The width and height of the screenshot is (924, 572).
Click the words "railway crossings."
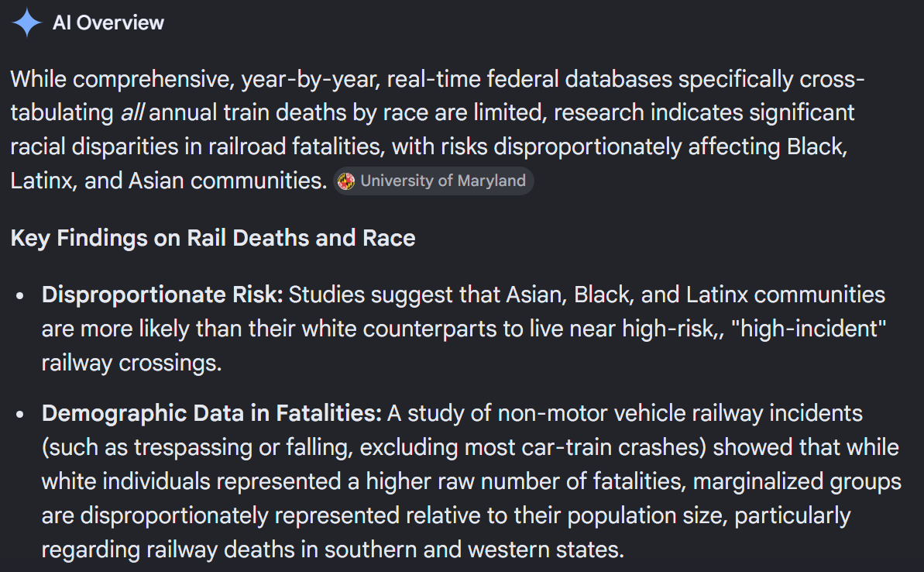tap(132, 364)
